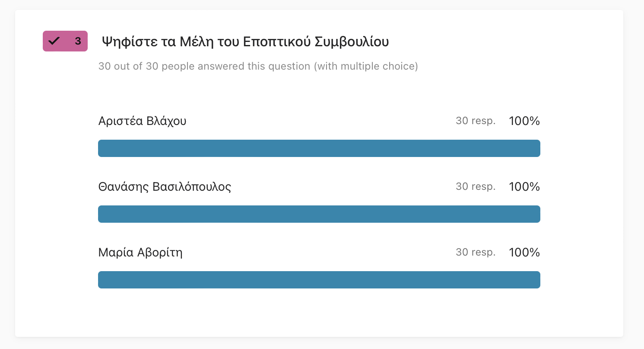Select the Αριστέα Βλάχου option label
The width and height of the screenshot is (644, 349).
point(143,121)
